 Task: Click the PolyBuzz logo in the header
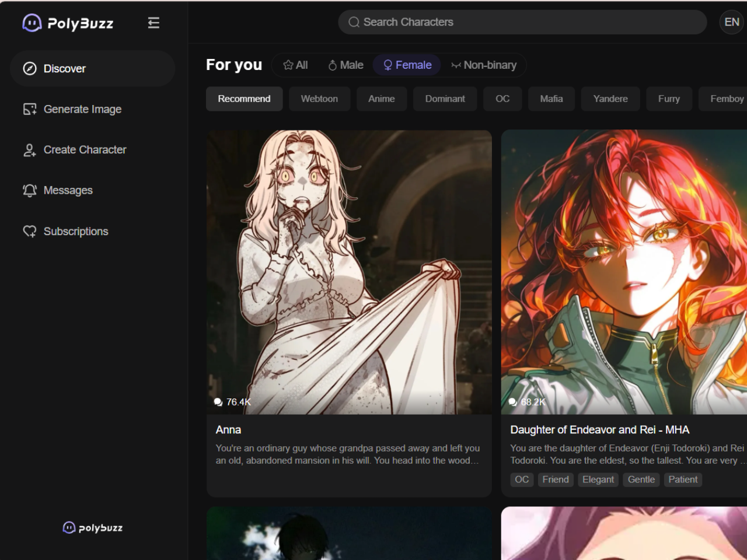coord(68,23)
